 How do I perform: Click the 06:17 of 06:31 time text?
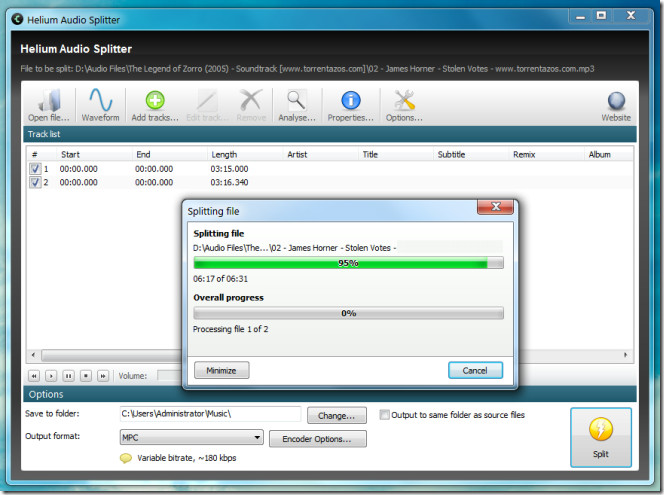(x=220, y=279)
